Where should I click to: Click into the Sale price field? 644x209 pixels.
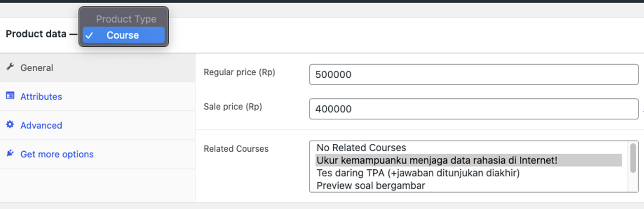(x=473, y=109)
